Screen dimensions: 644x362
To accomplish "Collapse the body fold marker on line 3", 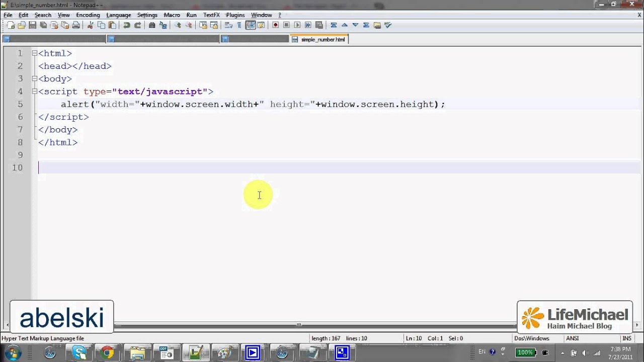I will pos(34,78).
